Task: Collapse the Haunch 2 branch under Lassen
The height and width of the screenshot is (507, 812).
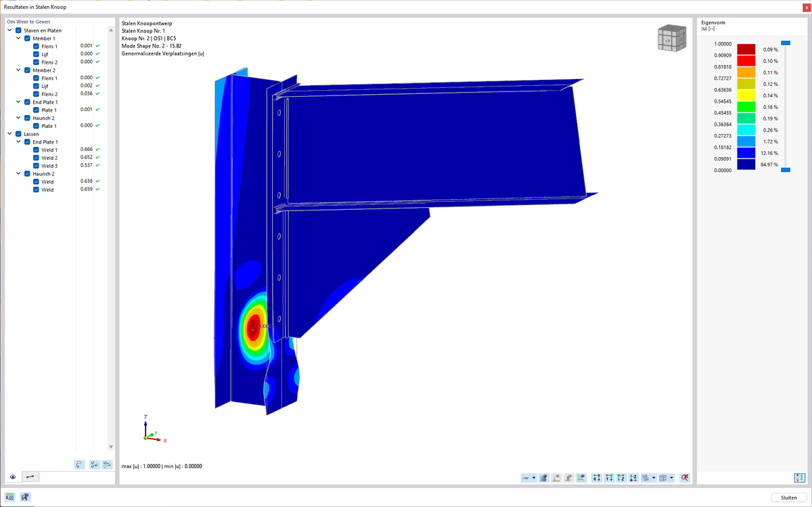Action: click(18, 173)
